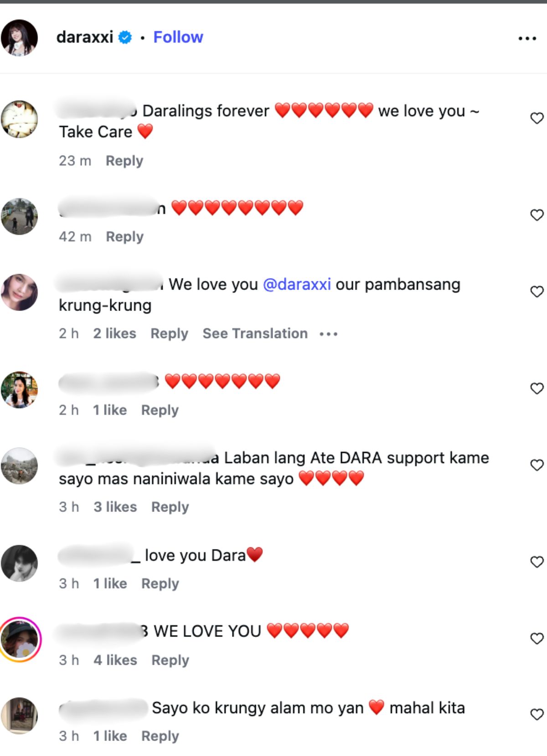Reply to the 23 m comment
This screenshot has width=547, height=756.
pos(124,161)
